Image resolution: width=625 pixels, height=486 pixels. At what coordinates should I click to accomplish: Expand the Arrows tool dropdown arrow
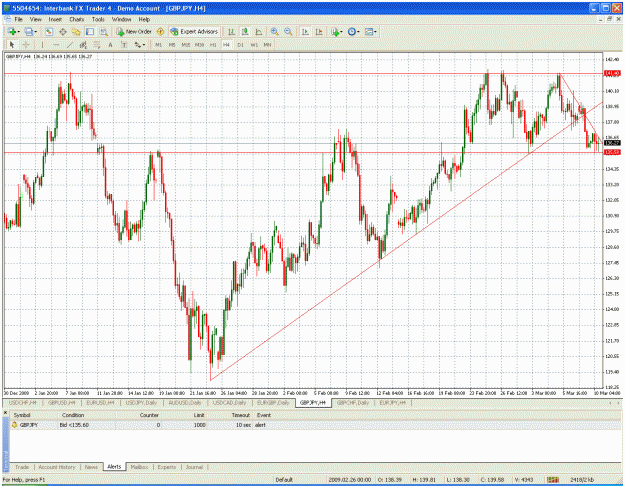[x=143, y=45]
